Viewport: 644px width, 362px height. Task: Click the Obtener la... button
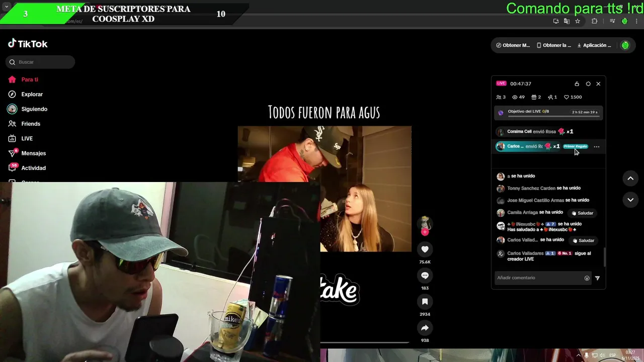[x=553, y=45]
